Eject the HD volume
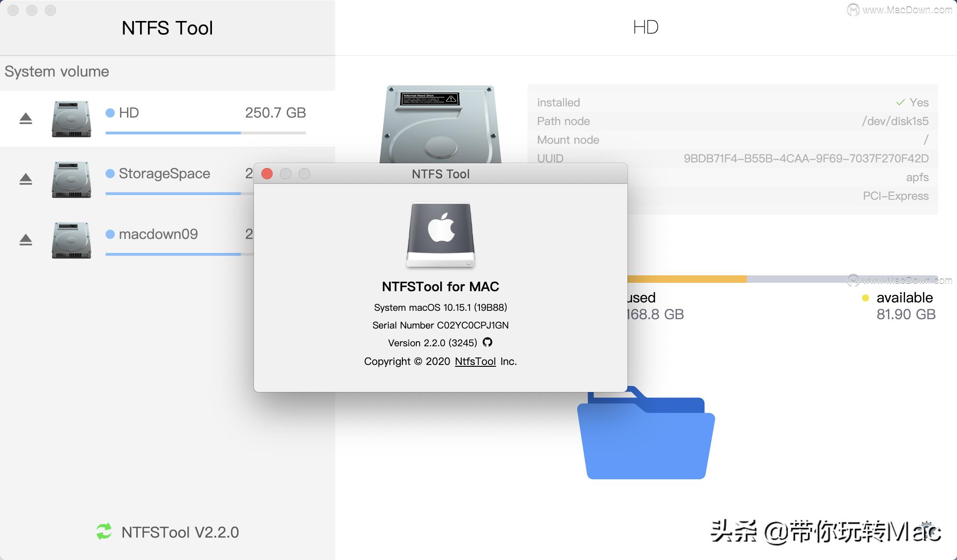Image resolution: width=957 pixels, height=560 pixels. pyautogui.click(x=26, y=119)
